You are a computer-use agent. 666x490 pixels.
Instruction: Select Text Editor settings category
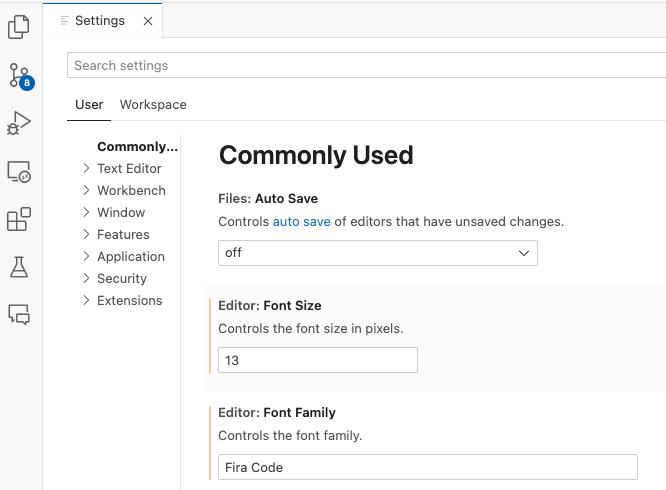(129, 169)
